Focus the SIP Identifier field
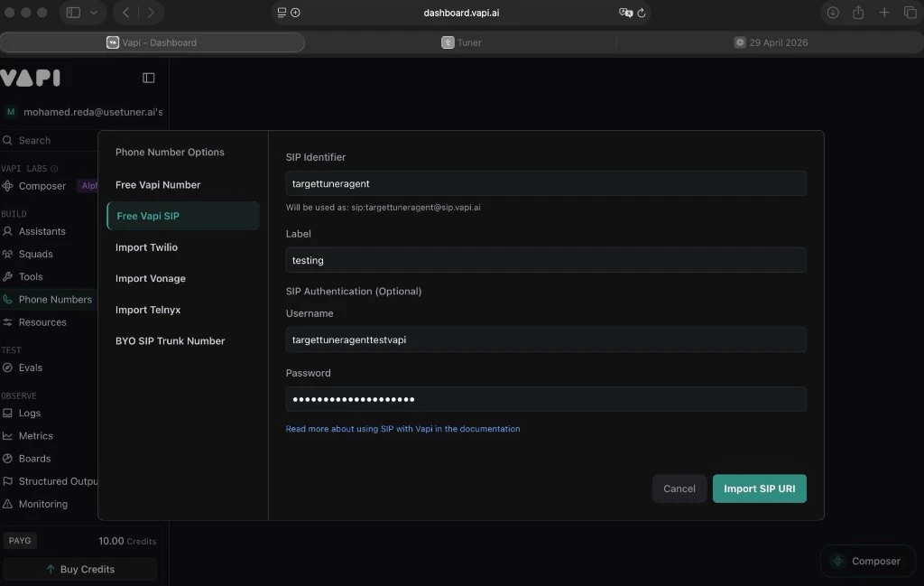924x586 pixels. [x=546, y=183]
